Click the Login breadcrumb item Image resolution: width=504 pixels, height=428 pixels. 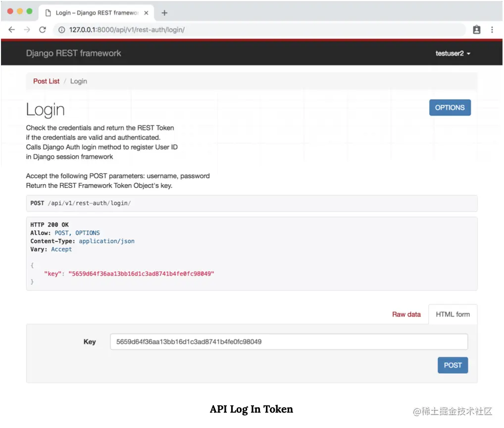(x=78, y=81)
